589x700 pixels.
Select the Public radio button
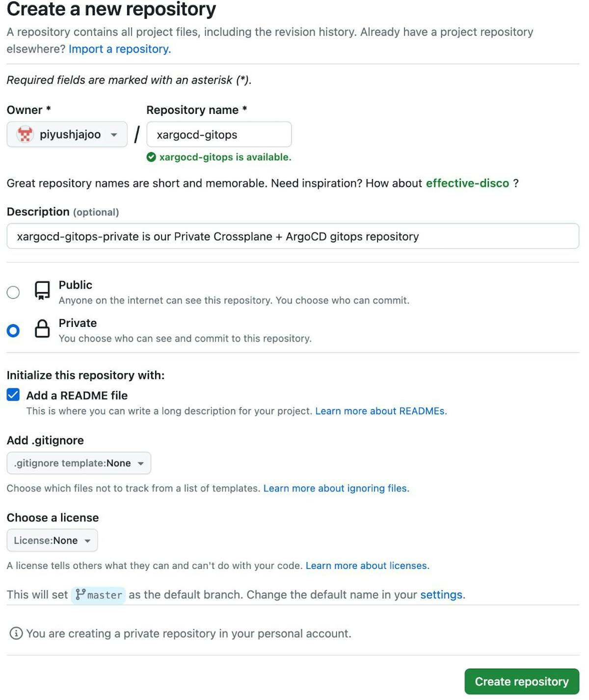point(13,292)
